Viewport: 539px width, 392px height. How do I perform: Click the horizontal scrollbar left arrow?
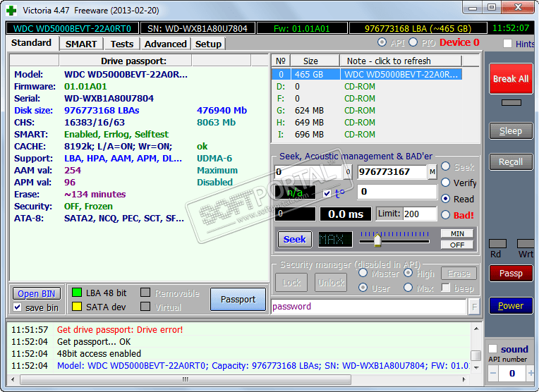[13, 379]
